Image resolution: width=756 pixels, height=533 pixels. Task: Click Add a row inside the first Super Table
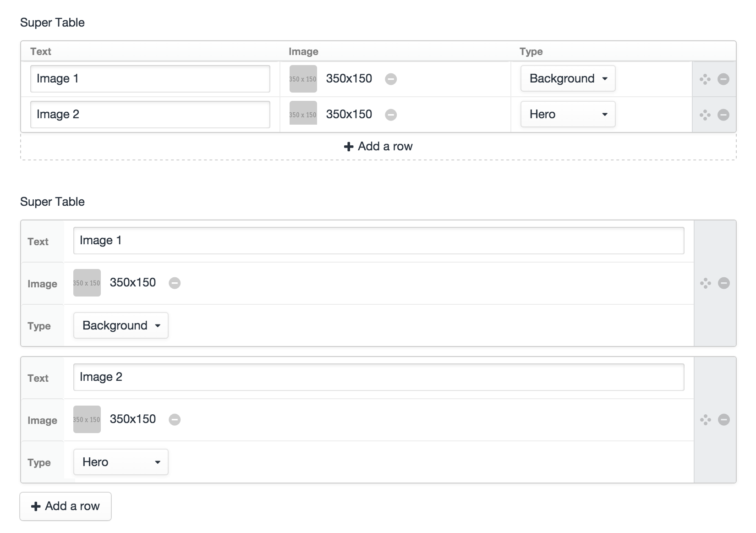click(377, 146)
